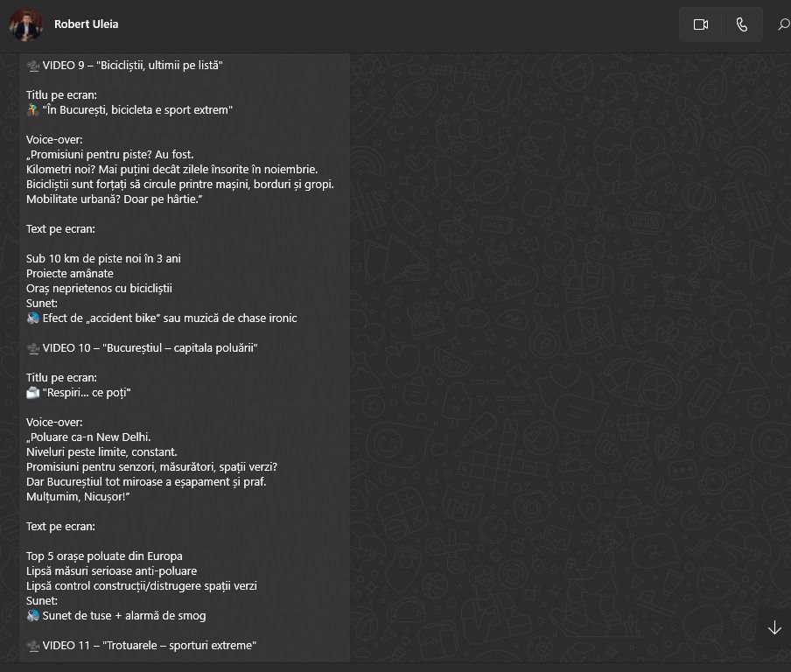This screenshot has height=672, width=791.
Task: Start a voice call from the header
Action: point(742,24)
